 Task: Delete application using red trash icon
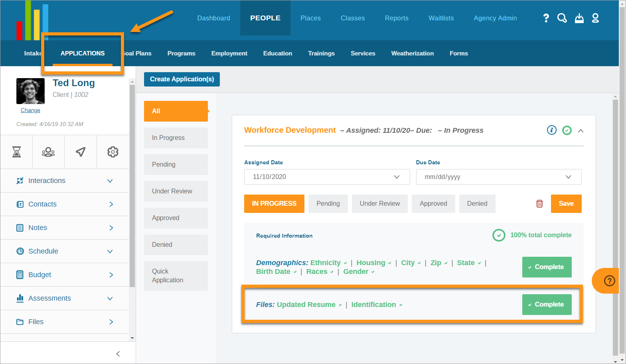point(539,204)
